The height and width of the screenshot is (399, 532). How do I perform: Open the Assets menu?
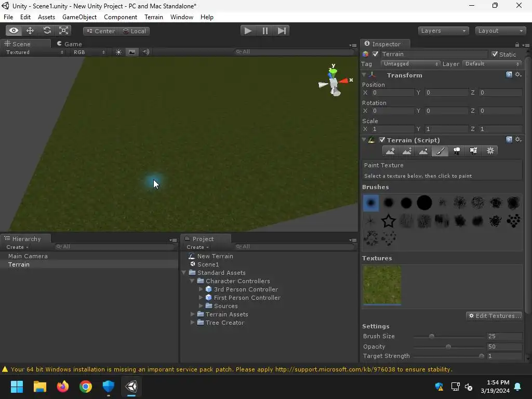(x=46, y=17)
